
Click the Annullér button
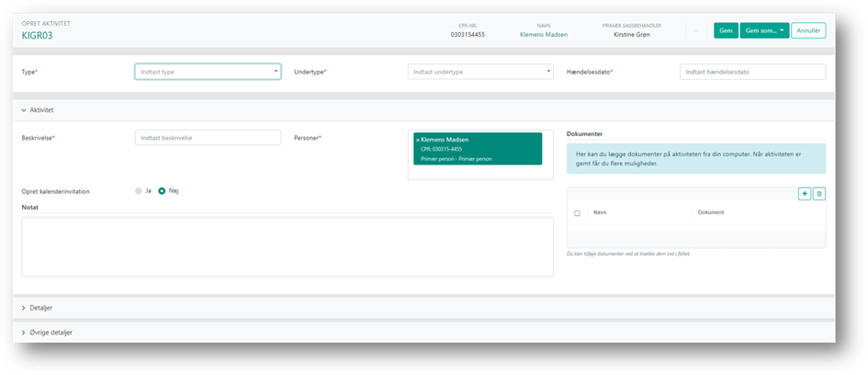pyautogui.click(x=808, y=30)
